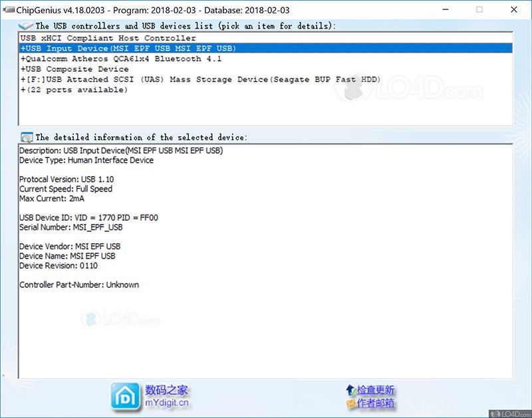Click Device Name: MSI EPF USB line
Image resolution: width=532 pixels, height=418 pixels.
[67, 256]
